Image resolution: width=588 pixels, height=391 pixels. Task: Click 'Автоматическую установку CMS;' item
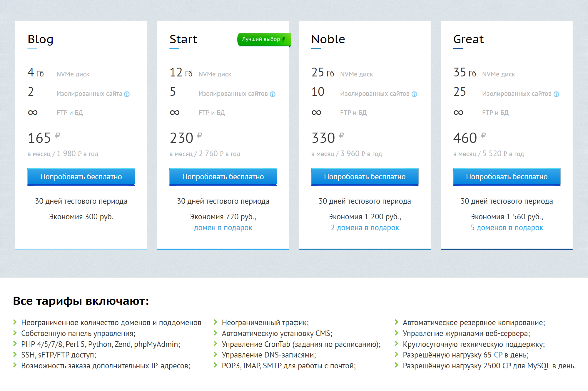(277, 333)
